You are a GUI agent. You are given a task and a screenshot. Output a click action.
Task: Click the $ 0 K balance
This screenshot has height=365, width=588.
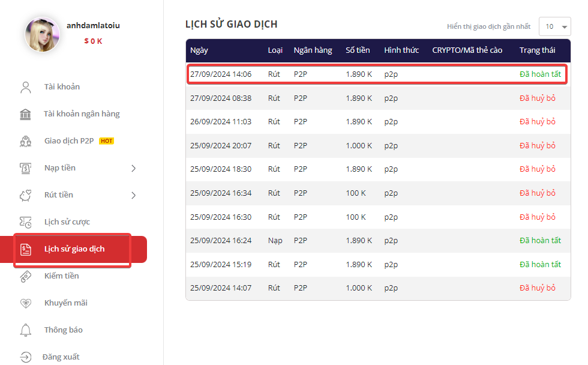(93, 41)
